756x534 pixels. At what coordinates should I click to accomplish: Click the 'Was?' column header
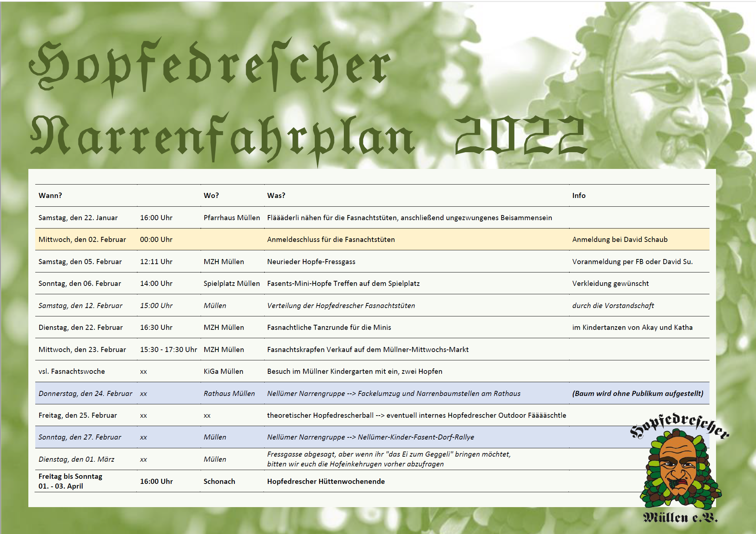pyautogui.click(x=276, y=195)
